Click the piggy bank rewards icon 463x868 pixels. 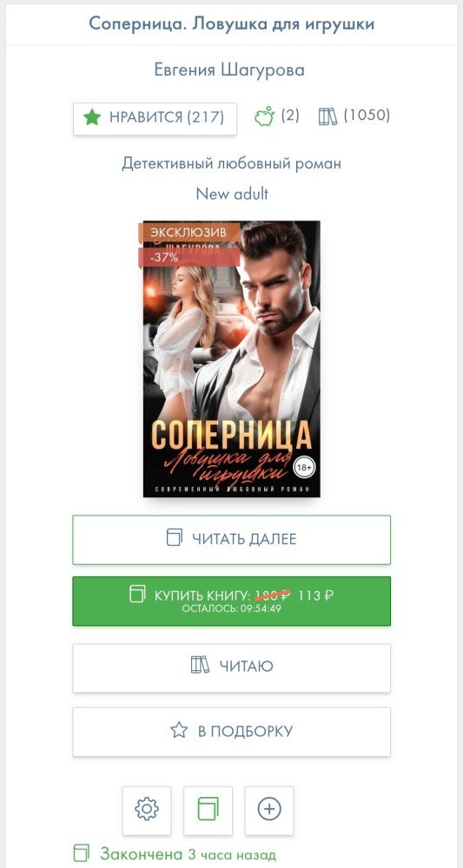click(x=264, y=117)
